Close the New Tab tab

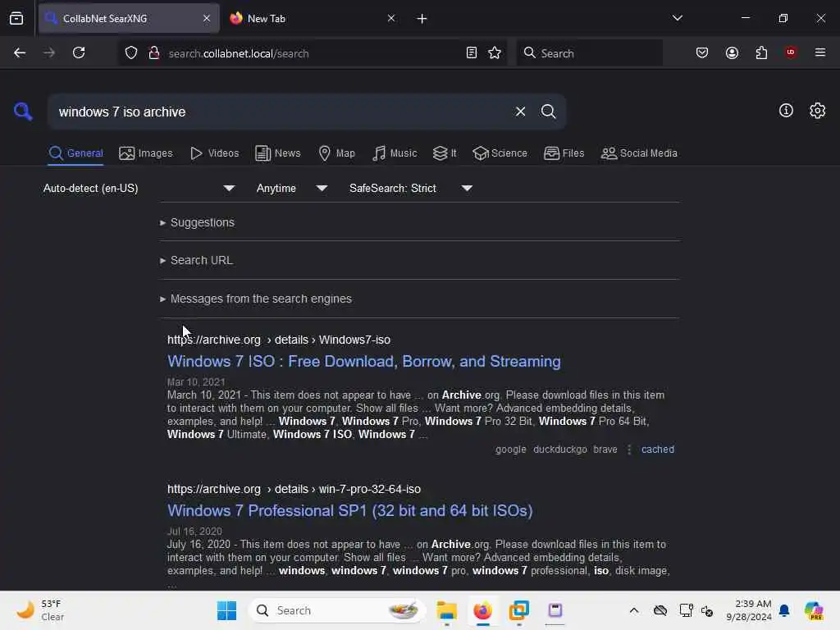pyautogui.click(x=391, y=18)
